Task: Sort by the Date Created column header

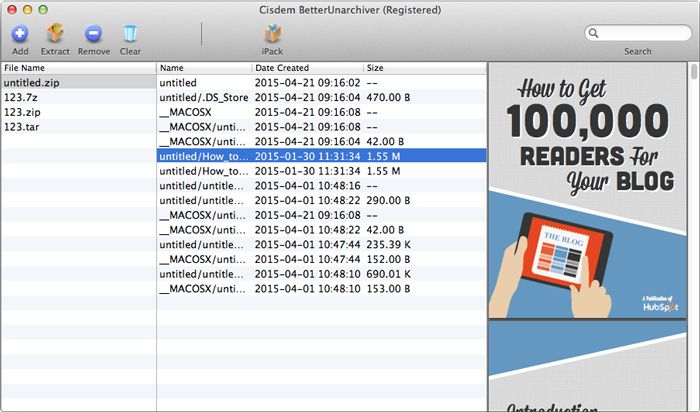Action: coord(308,68)
